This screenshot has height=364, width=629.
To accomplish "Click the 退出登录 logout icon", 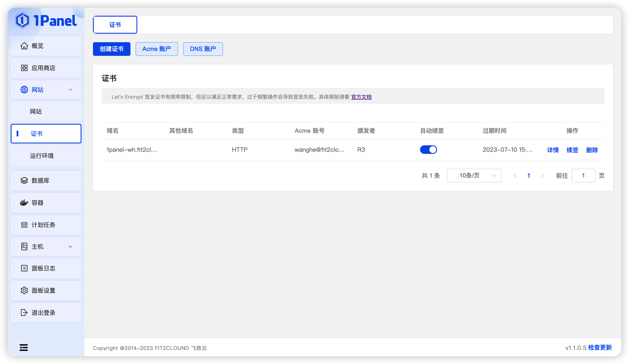I will click(24, 313).
